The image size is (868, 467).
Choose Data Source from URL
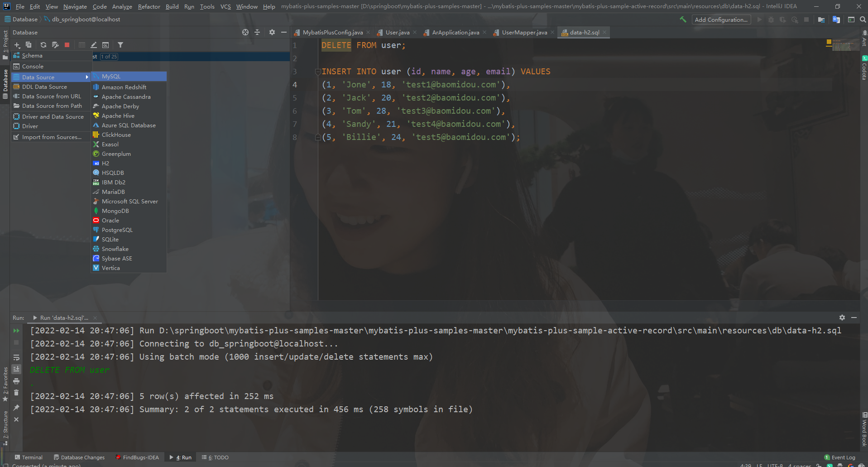[x=51, y=96]
